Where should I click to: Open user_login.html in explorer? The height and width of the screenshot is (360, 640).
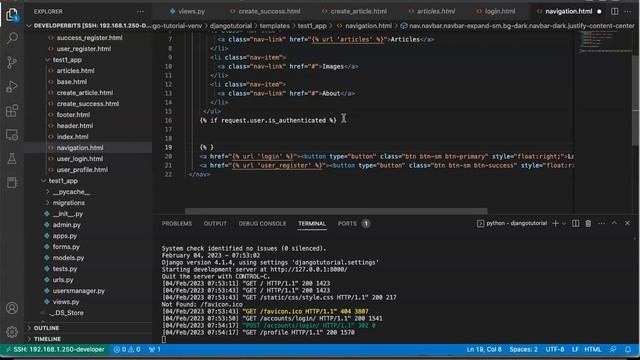(x=80, y=158)
